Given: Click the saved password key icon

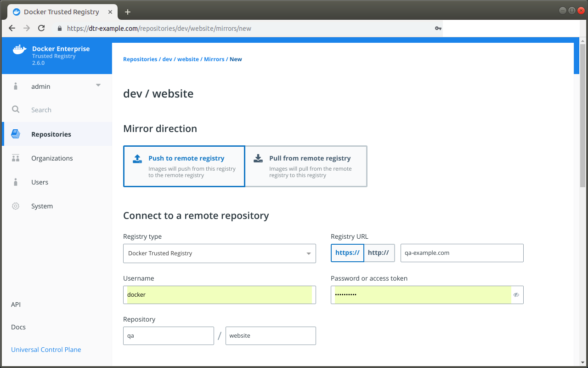Looking at the screenshot, I should pos(438,28).
